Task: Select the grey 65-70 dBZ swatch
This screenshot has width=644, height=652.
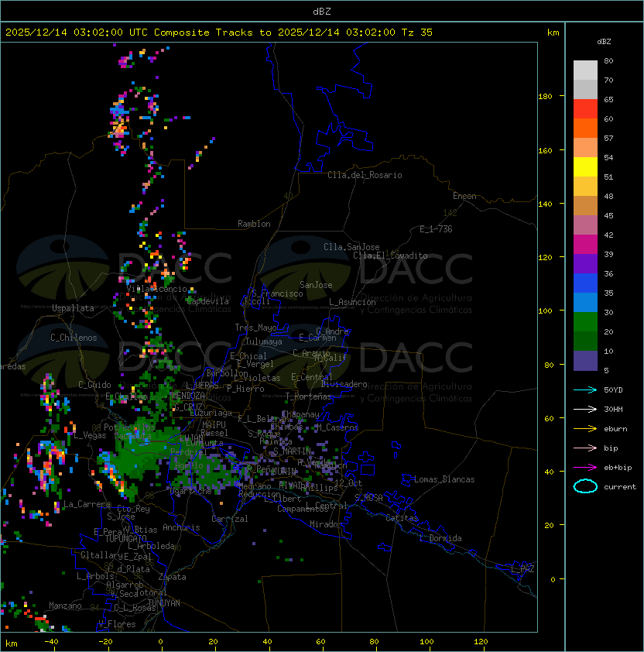Action: coord(585,89)
